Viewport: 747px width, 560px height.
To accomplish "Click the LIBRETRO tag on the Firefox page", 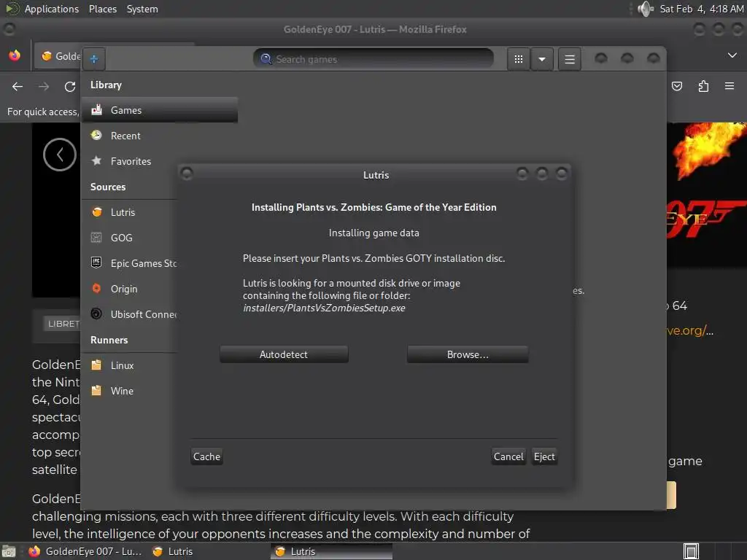I will [x=63, y=324].
